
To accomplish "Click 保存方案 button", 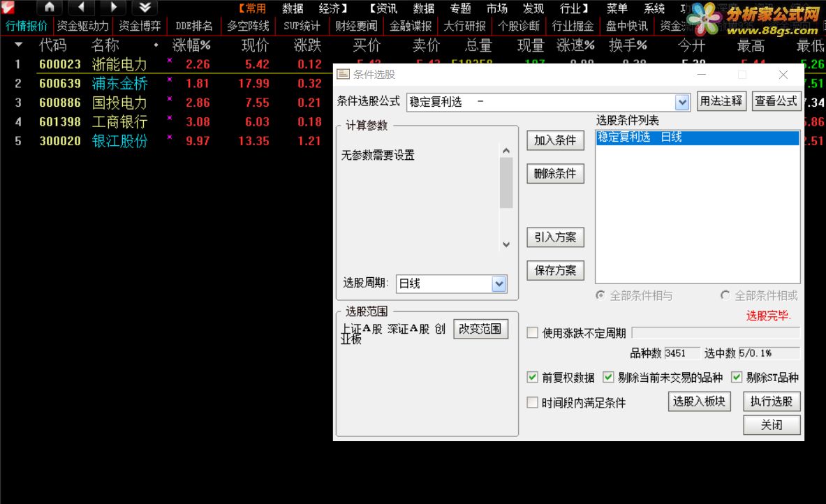I will pyautogui.click(x=555, y=271).
